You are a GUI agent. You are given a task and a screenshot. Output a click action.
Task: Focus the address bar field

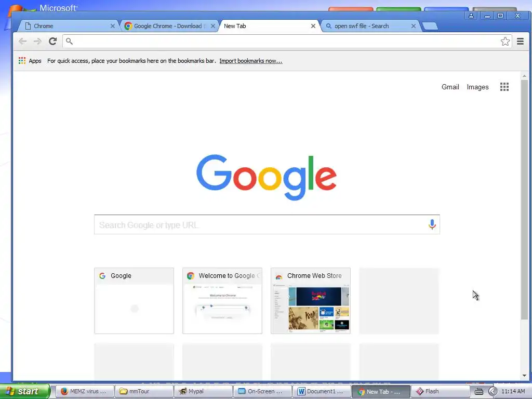click(287, 42)
